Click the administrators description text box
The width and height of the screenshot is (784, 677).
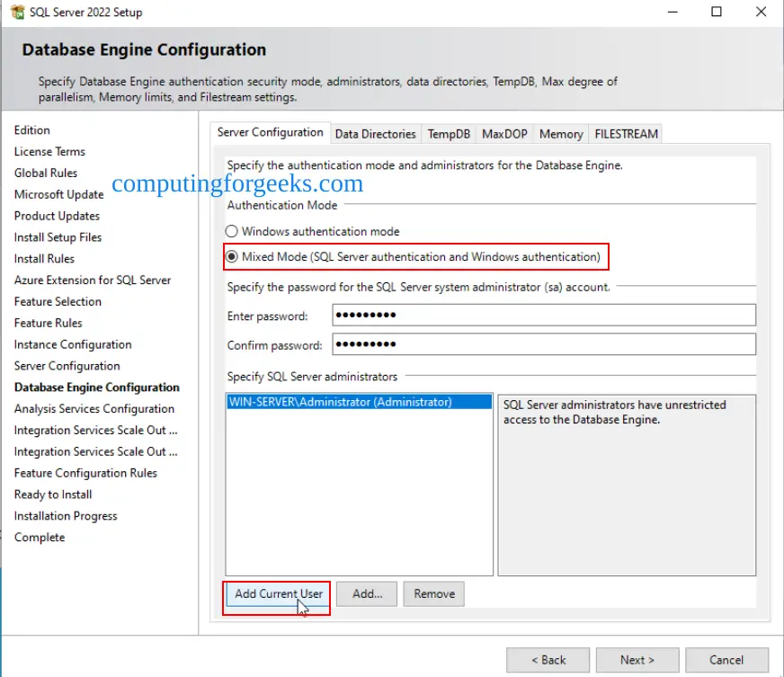point(627,485)
